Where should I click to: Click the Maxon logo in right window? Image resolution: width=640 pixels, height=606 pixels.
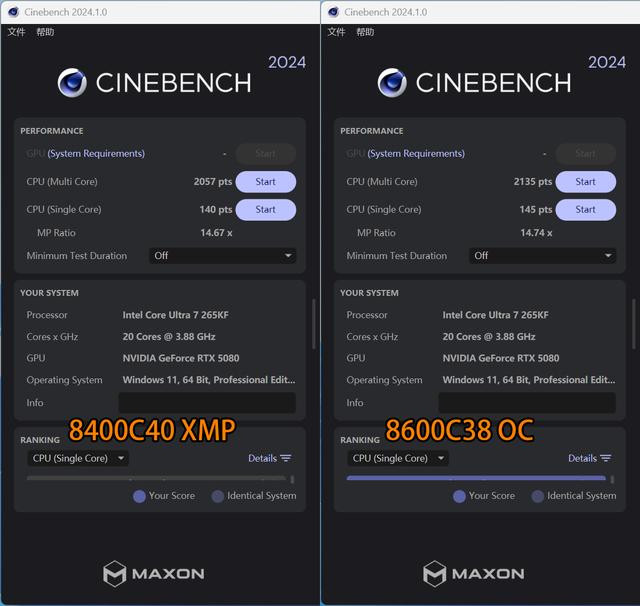click(x=473, y=573)
